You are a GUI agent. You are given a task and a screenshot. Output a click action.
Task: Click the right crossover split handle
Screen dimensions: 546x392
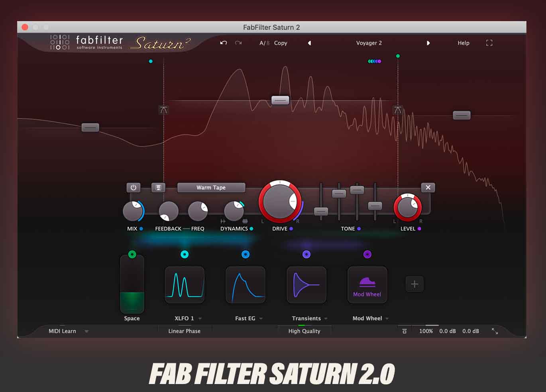pos(398,110)
